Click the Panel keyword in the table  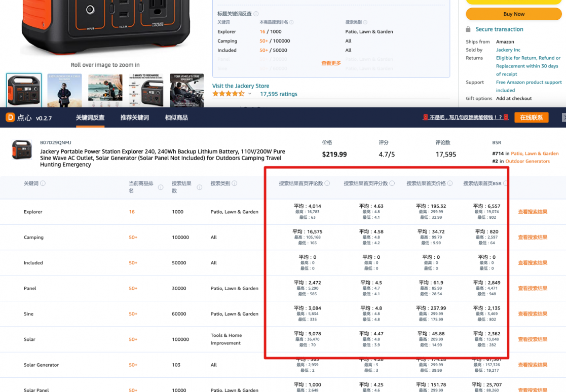click(30, 288)
